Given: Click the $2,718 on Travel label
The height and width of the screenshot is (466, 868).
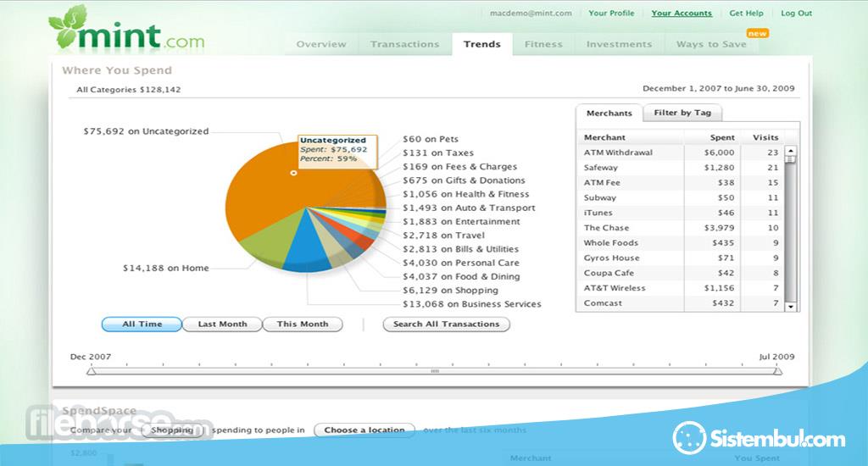Looking at the screenshot, I should (x=443, y=236).
